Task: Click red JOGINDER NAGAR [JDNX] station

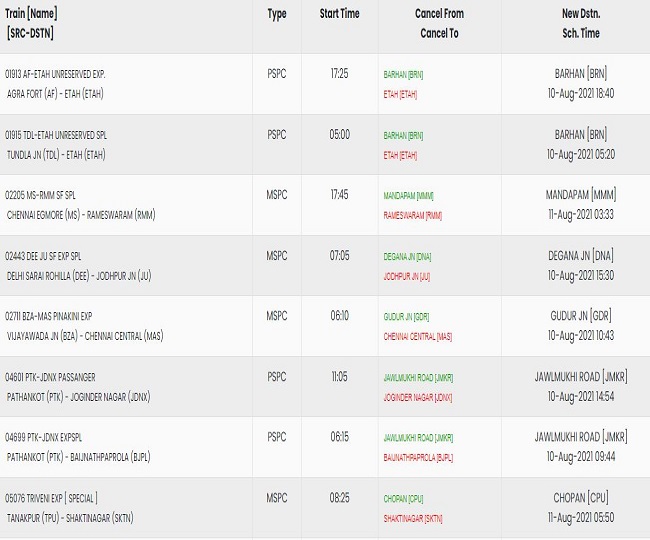Action: tap(417, 397)
